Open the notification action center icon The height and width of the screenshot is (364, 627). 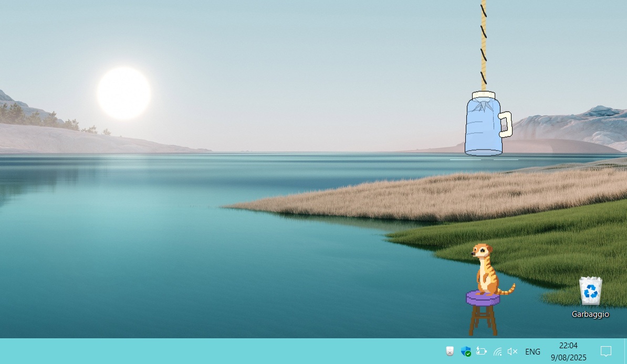606,351
